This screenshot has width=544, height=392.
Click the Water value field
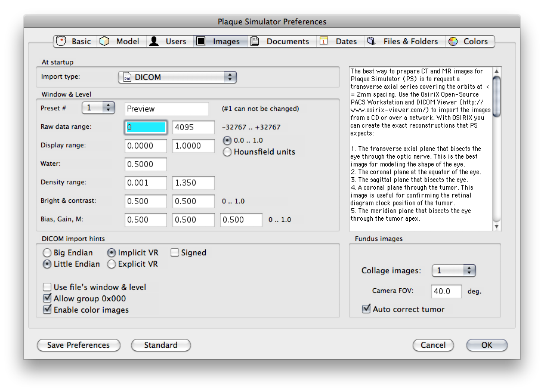(x=146, y=164)
